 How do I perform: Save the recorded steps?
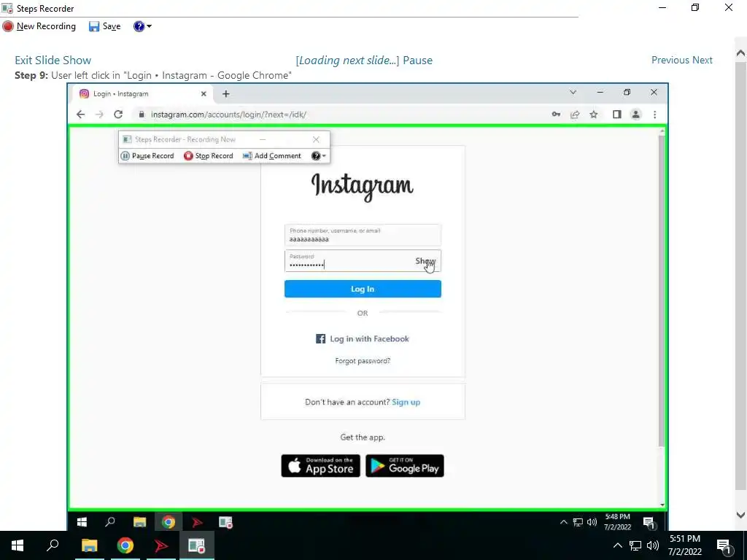(x=105, y=26)
